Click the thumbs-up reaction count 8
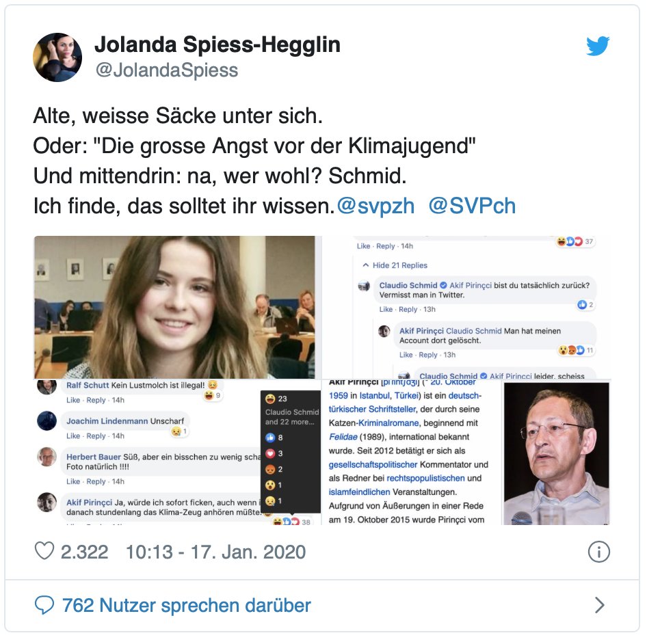This screenshot has width=647, height=644. 274,438
